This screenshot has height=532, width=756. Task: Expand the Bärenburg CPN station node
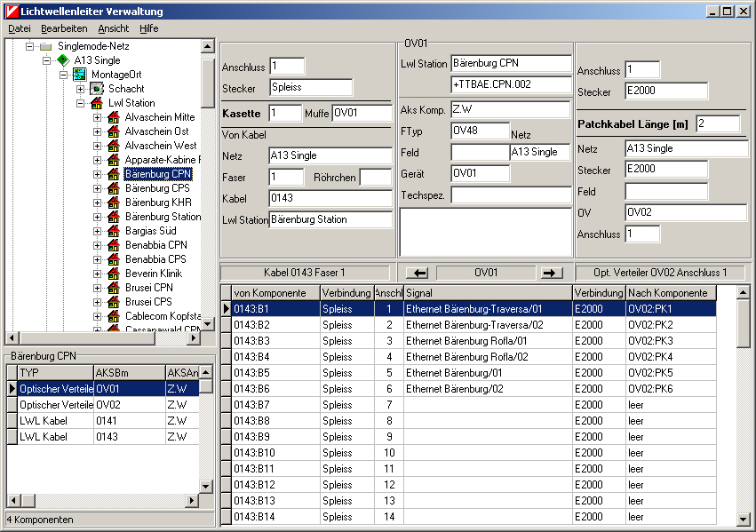[x=98, y=174]
